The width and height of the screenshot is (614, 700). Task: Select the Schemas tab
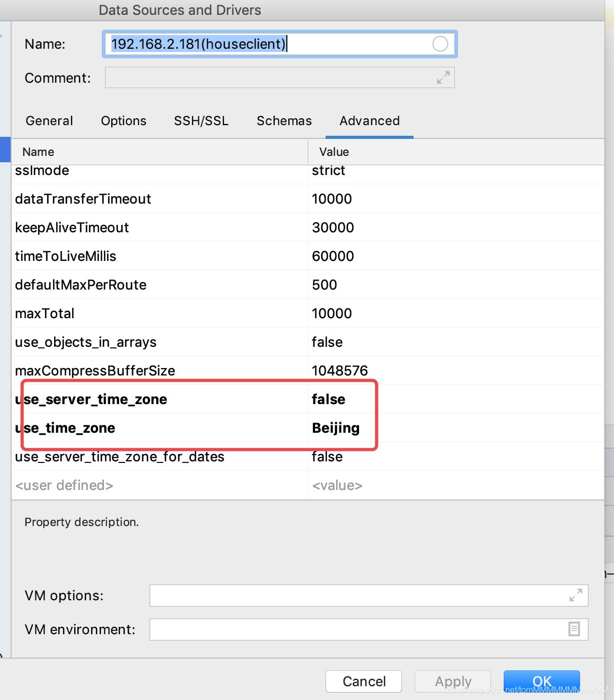pyautogui.click(x=284, y=121)
